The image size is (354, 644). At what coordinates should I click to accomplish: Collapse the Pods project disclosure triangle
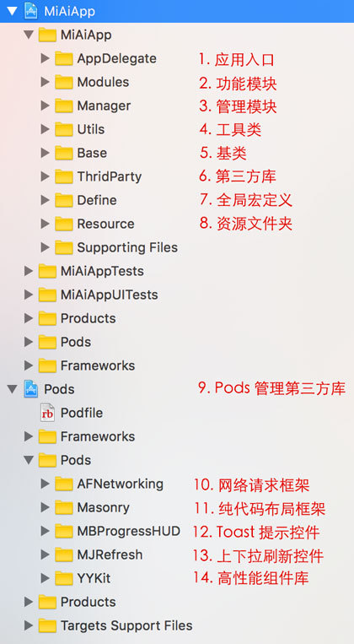[13, 389]
